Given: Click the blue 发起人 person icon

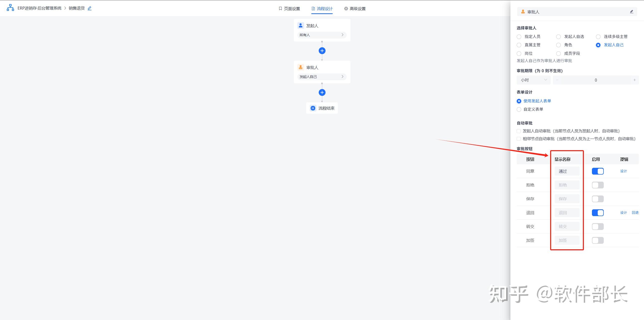Looking at the screenshot, I should click(301, 25).
